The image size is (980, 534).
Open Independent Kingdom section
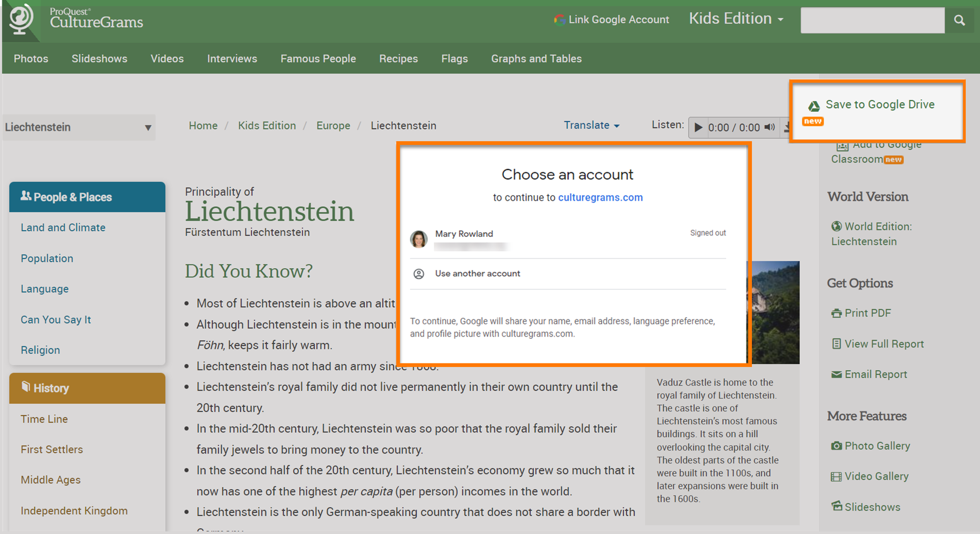click(74, 510)
